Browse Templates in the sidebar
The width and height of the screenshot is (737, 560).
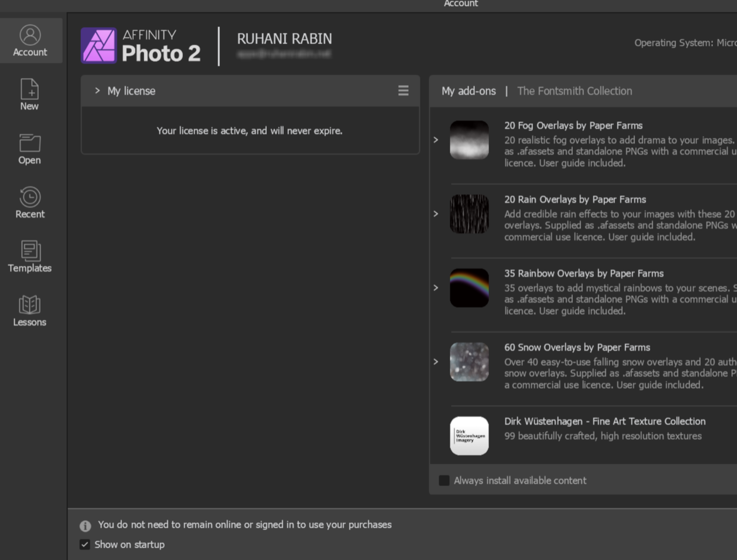(29, 256)
